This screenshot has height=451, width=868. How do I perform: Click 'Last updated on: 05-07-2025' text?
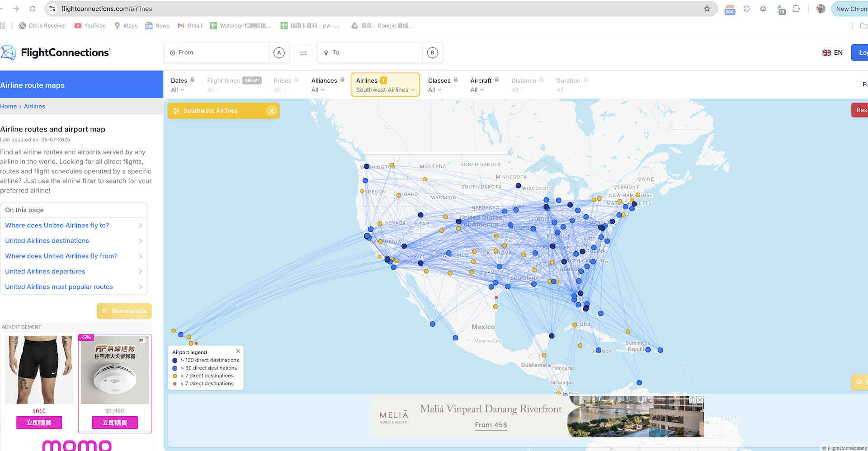click(35, 140)
